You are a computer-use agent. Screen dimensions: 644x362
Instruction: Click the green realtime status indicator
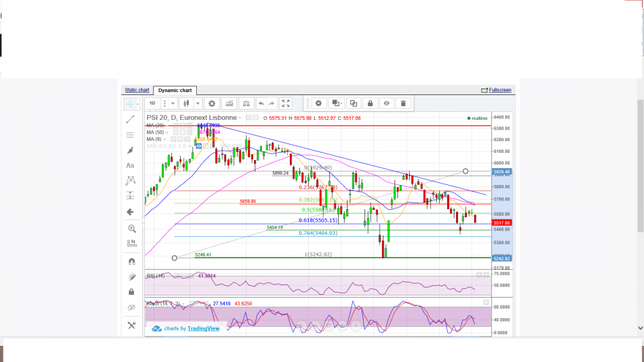point(477,118)
